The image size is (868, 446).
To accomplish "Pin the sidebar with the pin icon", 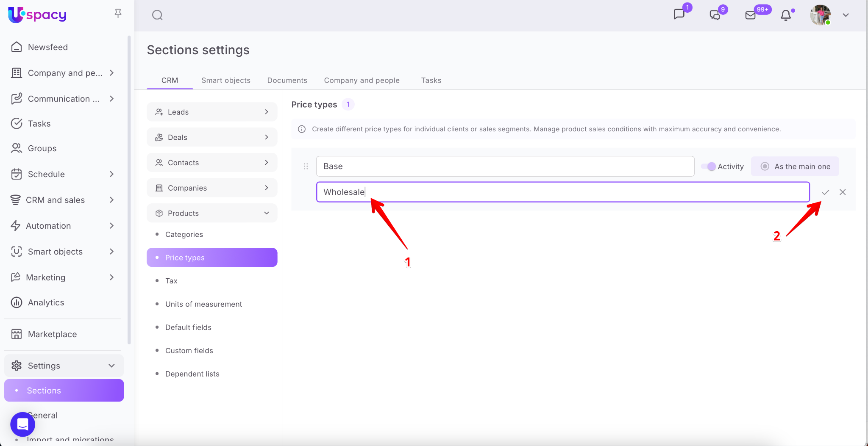I will point(118,14).
